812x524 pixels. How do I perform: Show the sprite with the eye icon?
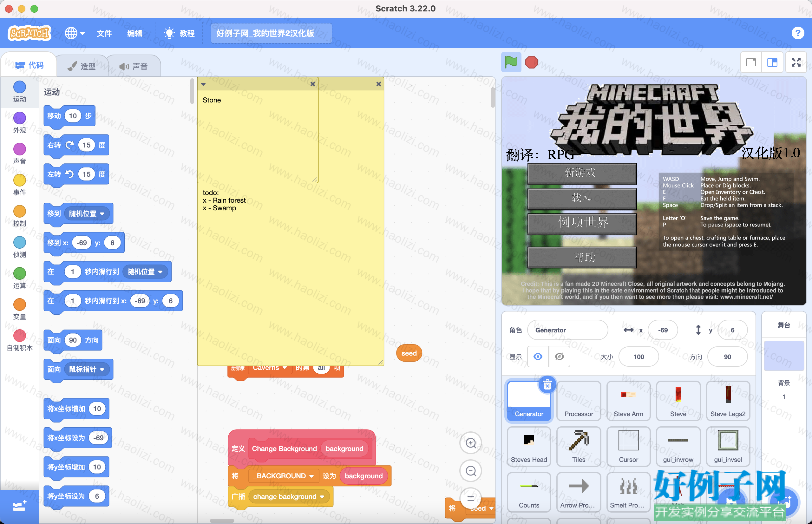click(538, 357)
